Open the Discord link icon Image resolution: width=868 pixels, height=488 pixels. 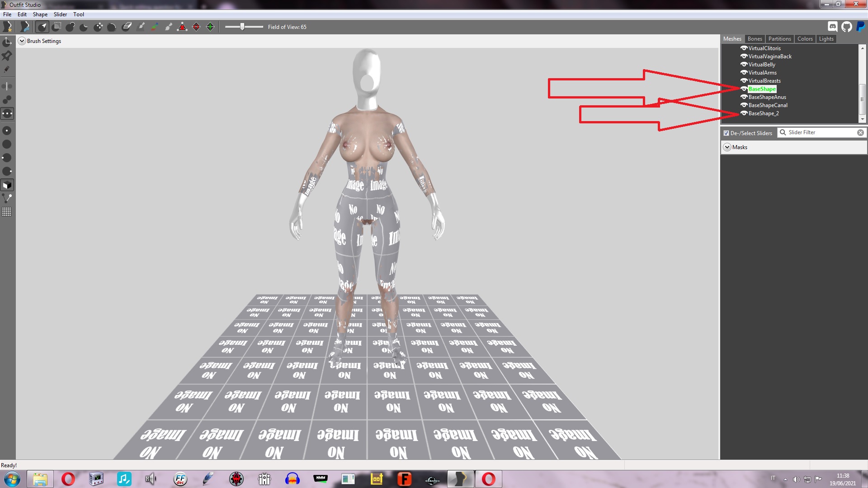click(x=833, y=27)
